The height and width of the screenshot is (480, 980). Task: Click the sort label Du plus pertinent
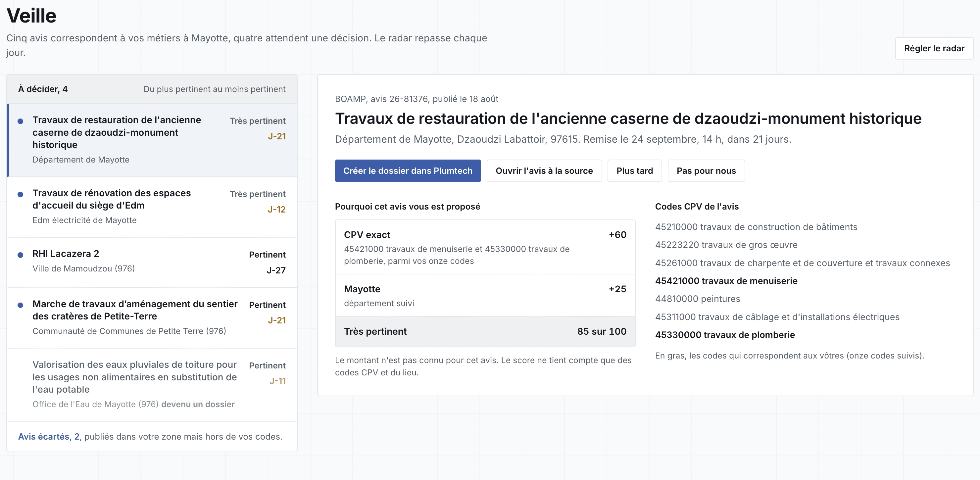tap(214, 89)
